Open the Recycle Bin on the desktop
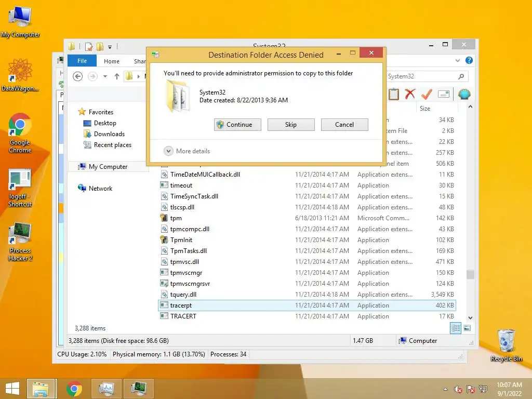Screen dimensions: 532x399 pyautogui.click(x=506, y=345)
